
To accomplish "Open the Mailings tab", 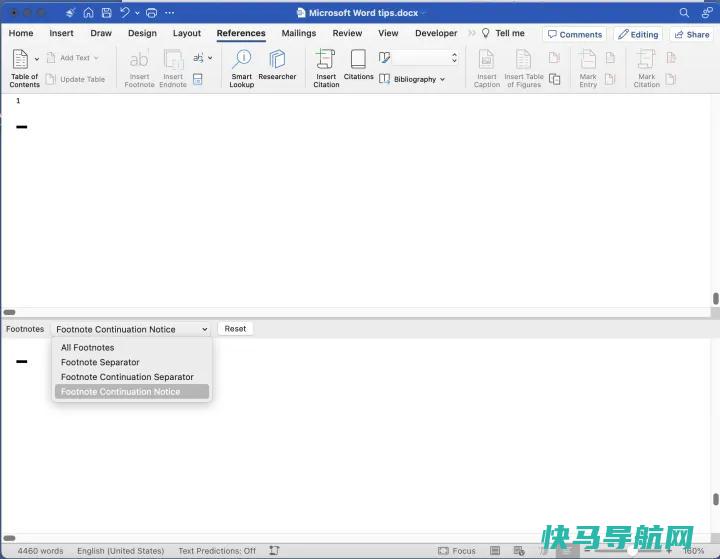I will [299, 33].
